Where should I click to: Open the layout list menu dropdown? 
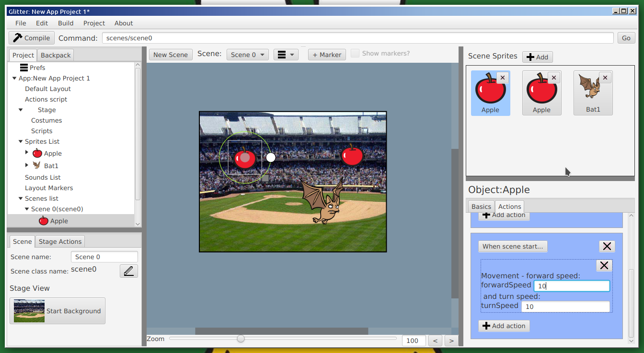(x=286, y=55)
